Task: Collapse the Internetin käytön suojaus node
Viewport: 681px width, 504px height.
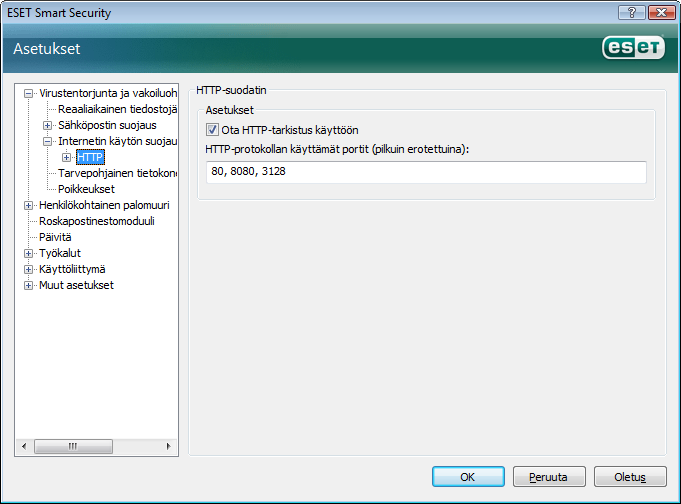Action: tap(47, 142)
